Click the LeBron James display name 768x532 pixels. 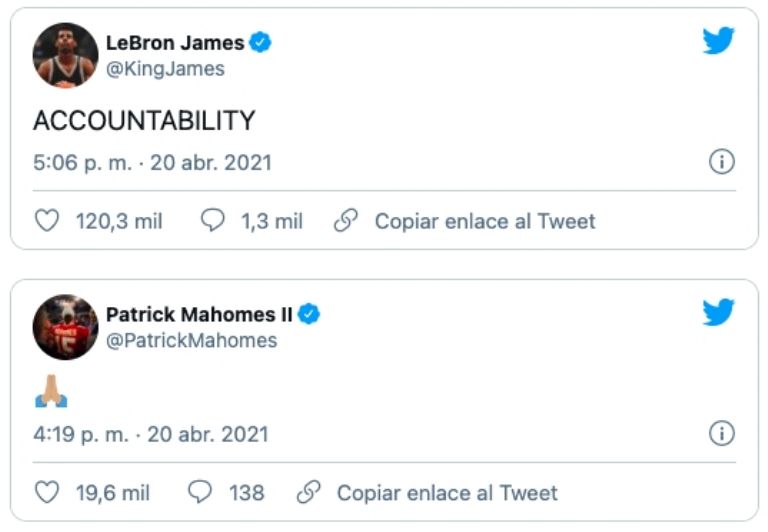[x=175, y=43]
